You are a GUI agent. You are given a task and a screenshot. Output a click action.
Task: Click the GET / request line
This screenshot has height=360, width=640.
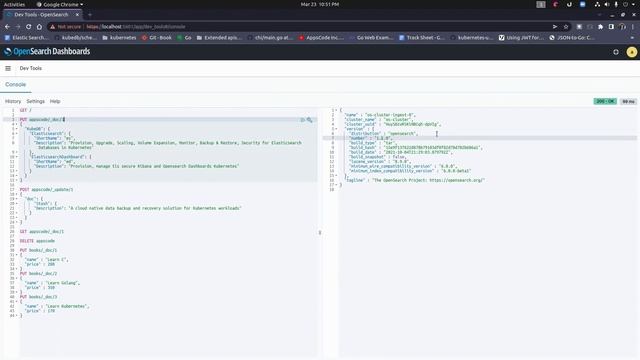(x=25, y=110)
